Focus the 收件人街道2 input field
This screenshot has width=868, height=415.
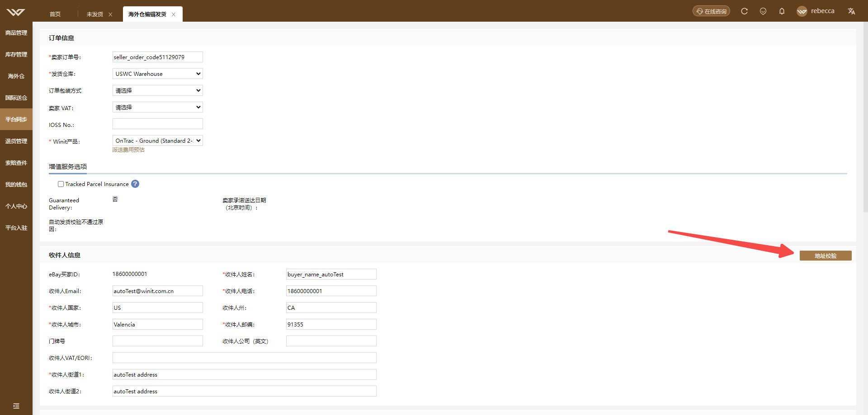tap(244, 391)
